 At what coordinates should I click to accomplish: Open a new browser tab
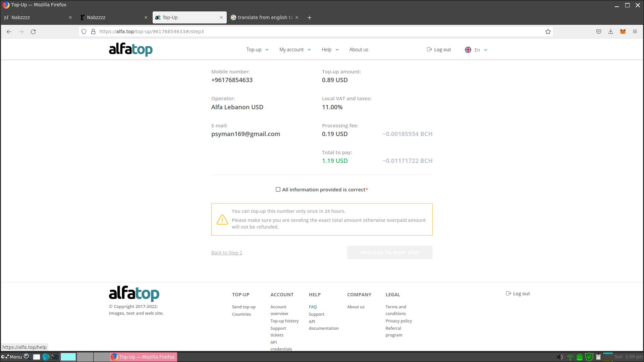pyautogui.click(x=309, y=17)
